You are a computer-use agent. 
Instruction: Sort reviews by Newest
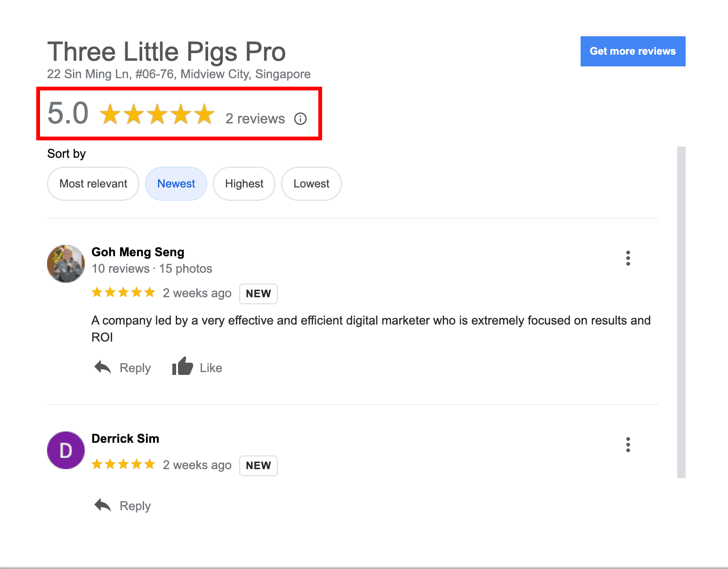(x=176, y=184)
